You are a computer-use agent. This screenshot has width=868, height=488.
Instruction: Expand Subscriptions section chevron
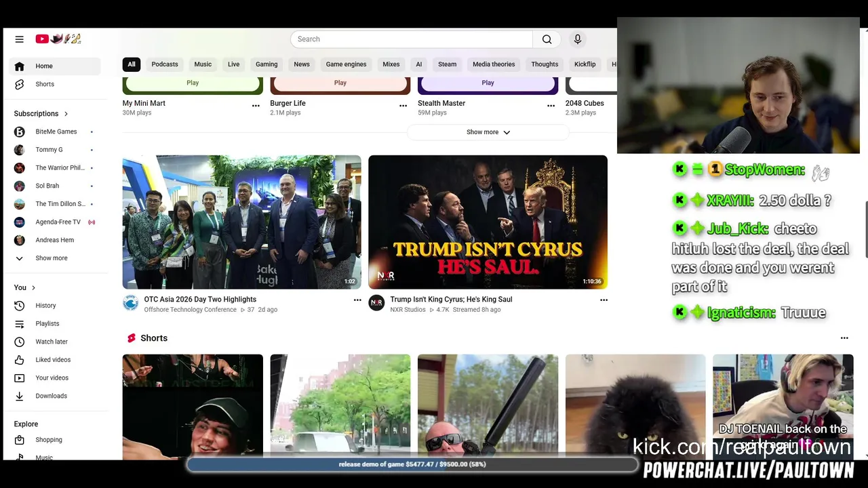tap(66, 114)
